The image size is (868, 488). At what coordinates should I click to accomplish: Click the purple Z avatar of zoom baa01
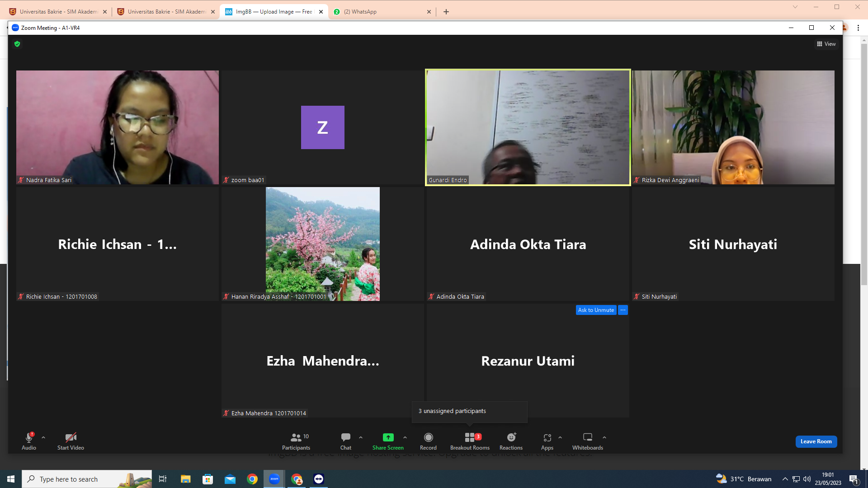click(323, 127)
